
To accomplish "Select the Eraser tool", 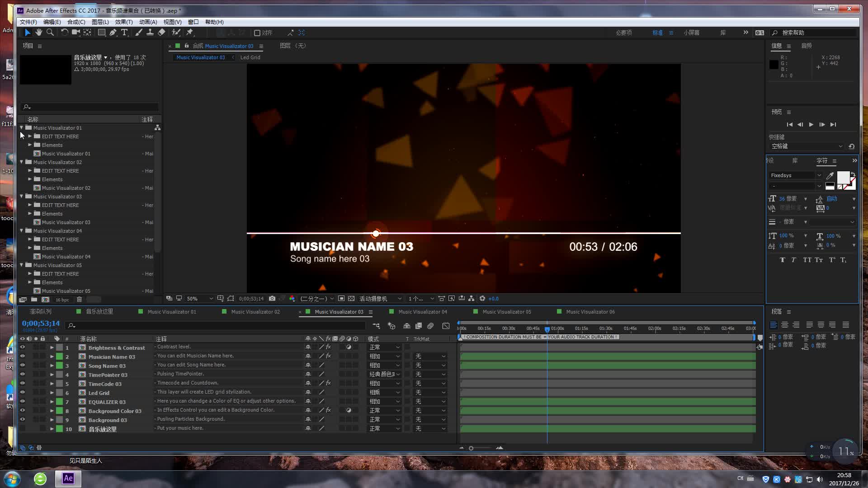I will pos(161,33).
